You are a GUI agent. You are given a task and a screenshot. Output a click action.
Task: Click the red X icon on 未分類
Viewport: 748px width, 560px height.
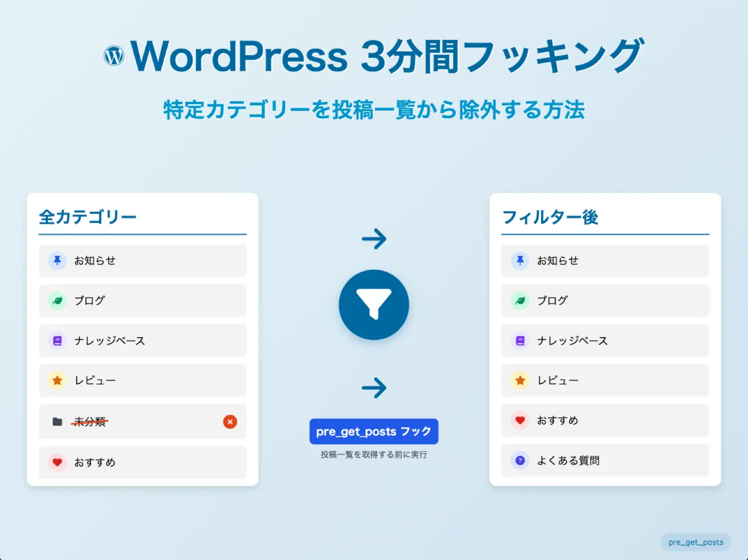(x=230, y=422)
